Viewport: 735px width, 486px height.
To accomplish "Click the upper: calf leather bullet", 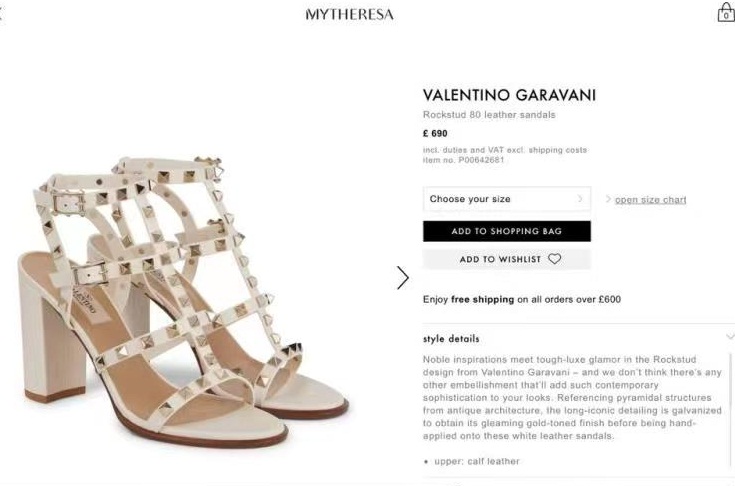I will tap(472, 461).
